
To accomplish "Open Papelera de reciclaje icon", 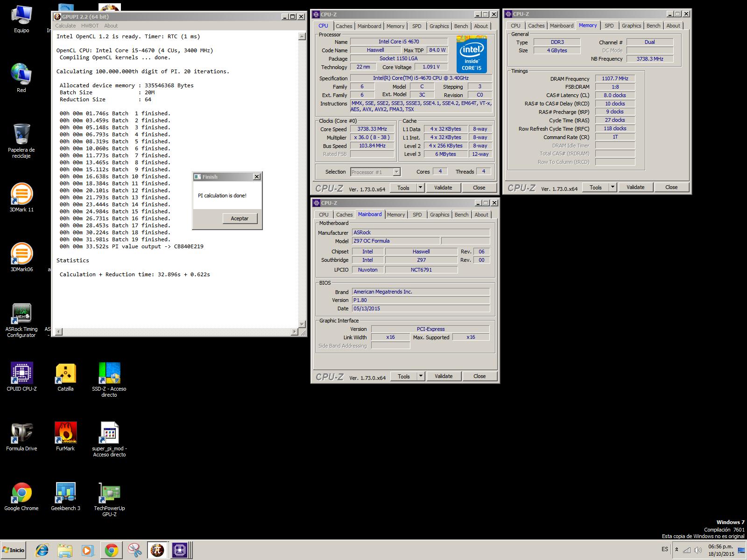I will point(21,140).
